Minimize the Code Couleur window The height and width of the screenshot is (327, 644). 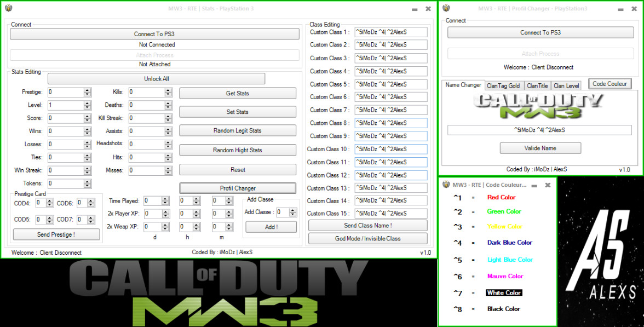(534, 186)
